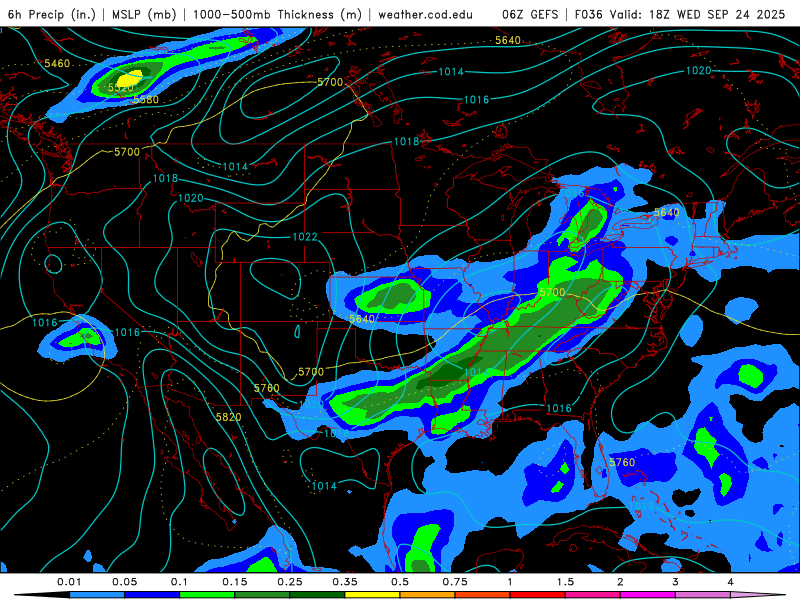Screen dimensions: 800x600
Task: Click the 0.05 legend value
Action: tap(124, 582)
